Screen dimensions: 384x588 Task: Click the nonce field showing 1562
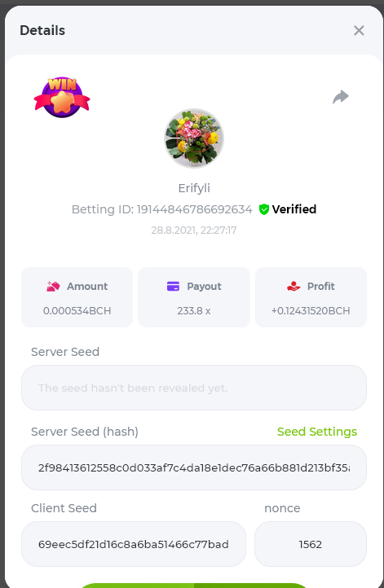(x=311, y=544)
